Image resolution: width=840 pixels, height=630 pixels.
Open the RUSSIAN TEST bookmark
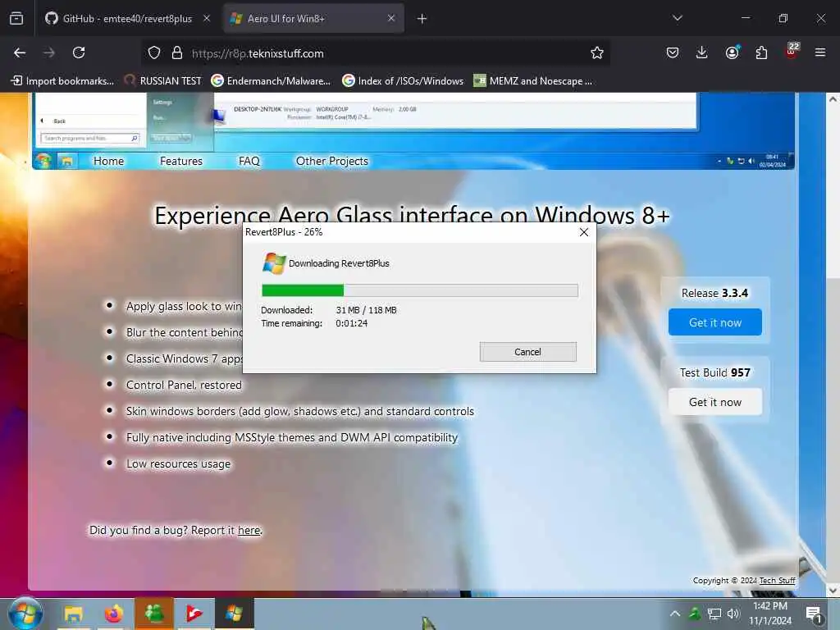click(163, 81)
